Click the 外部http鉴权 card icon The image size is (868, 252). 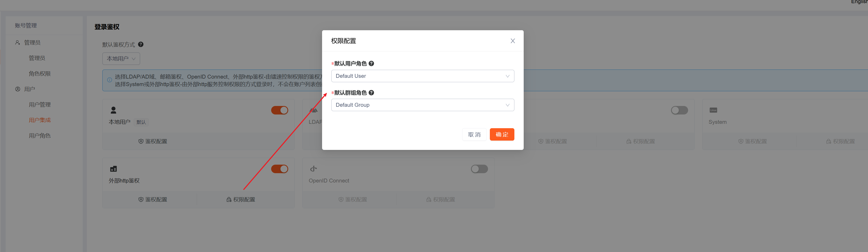[x=113, y=169]
